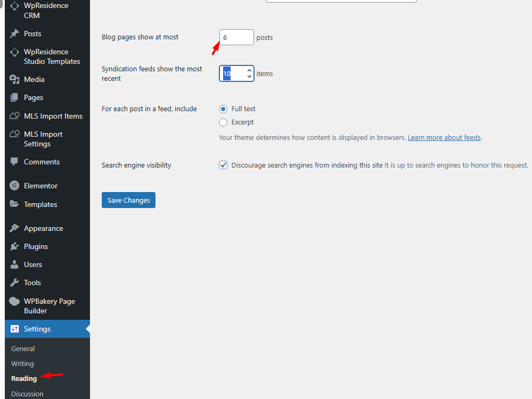Click the Pages icon in sidebar
The width and height of the screenshot is (532, 399).
[x=14, y=97]
